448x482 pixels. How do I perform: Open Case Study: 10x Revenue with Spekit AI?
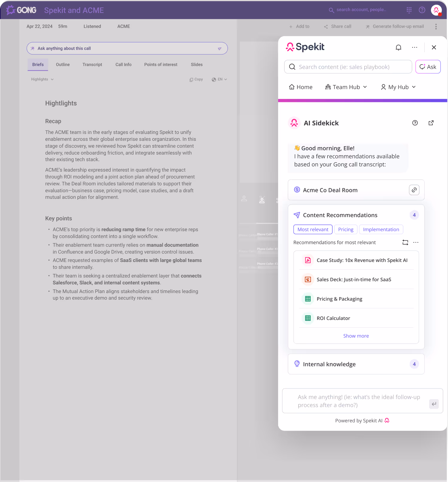pyautogui.click(x=356, y=260)
